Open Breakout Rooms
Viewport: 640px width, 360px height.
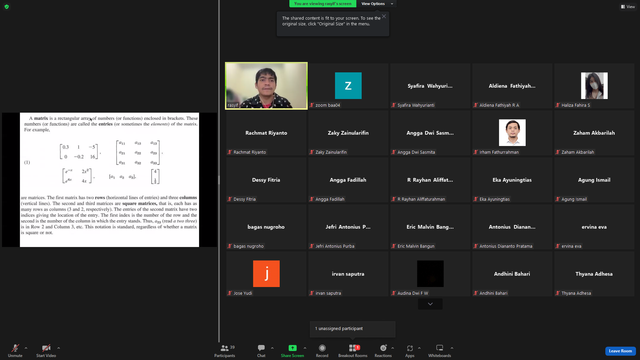point(353,350)
